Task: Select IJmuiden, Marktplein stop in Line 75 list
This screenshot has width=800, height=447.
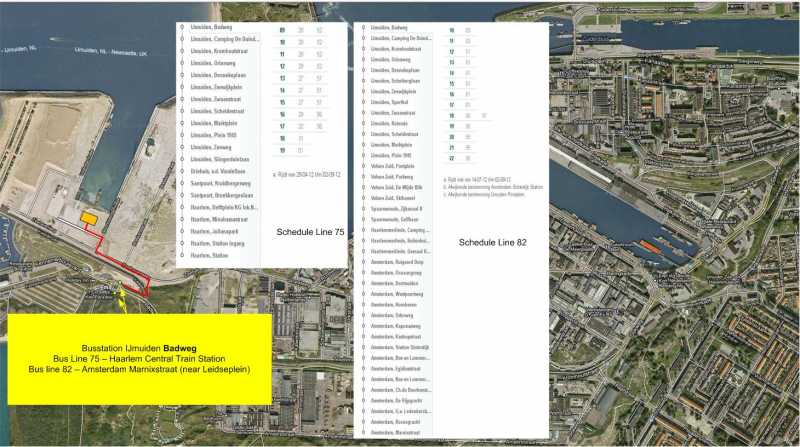Action: pos(214,123)
